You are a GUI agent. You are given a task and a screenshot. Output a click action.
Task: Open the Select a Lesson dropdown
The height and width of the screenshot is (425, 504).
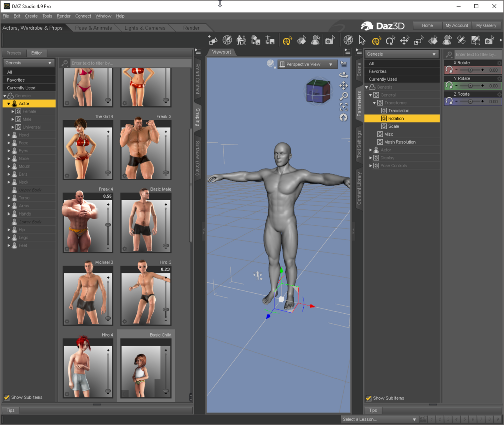(379, 419)
